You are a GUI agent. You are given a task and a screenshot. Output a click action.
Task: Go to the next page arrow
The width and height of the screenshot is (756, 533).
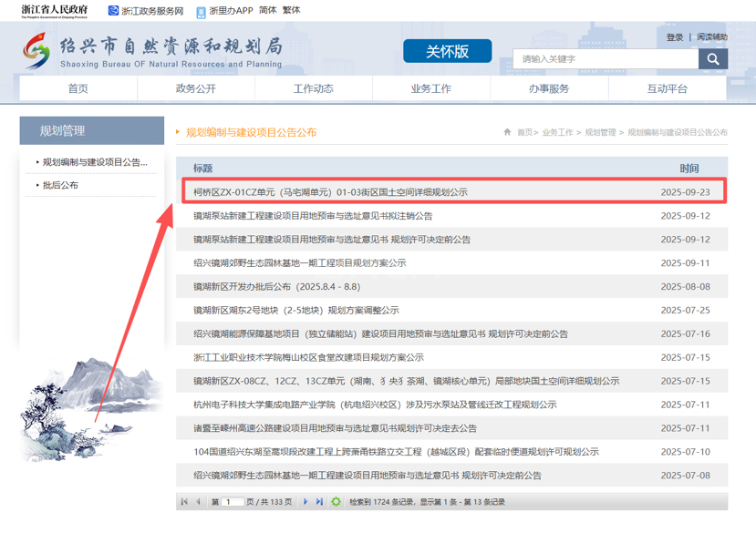pos(306,502)
